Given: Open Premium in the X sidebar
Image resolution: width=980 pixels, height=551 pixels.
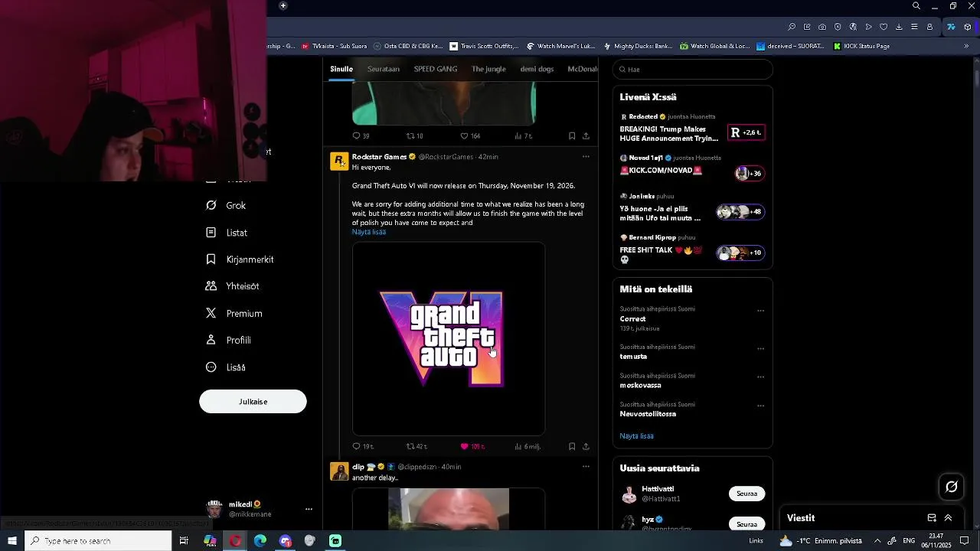Looking at the screenshot, I should [234, 314].
